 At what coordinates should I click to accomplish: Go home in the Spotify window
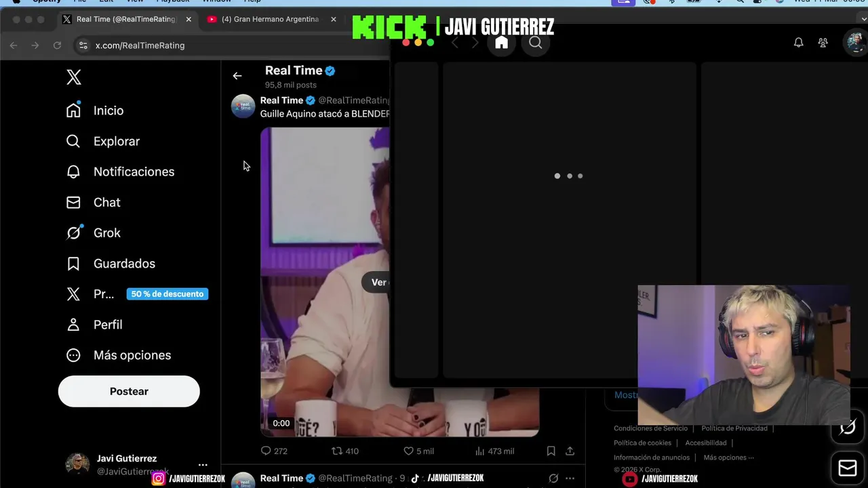pos(501,43)
